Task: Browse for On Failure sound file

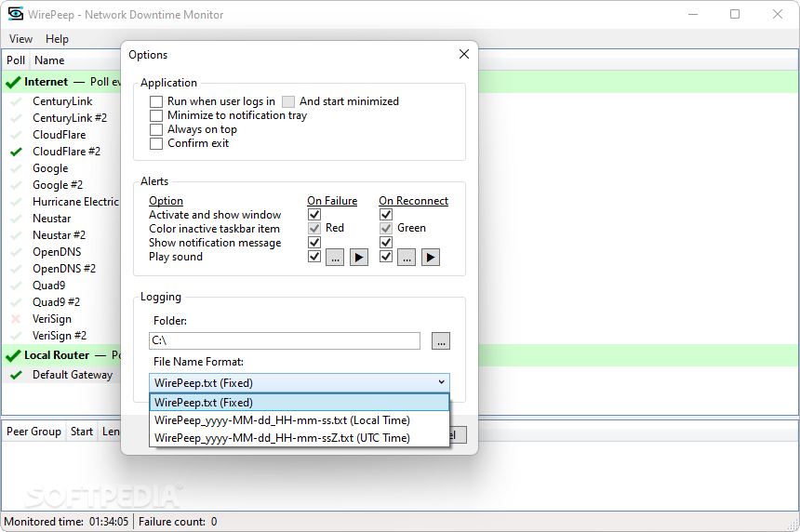Action: [x=335, y=257]
